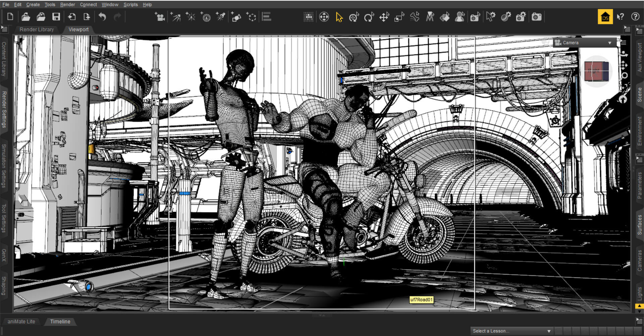
Task: Toggle the render pixel grid icon
Action: [x=308, y=17]
